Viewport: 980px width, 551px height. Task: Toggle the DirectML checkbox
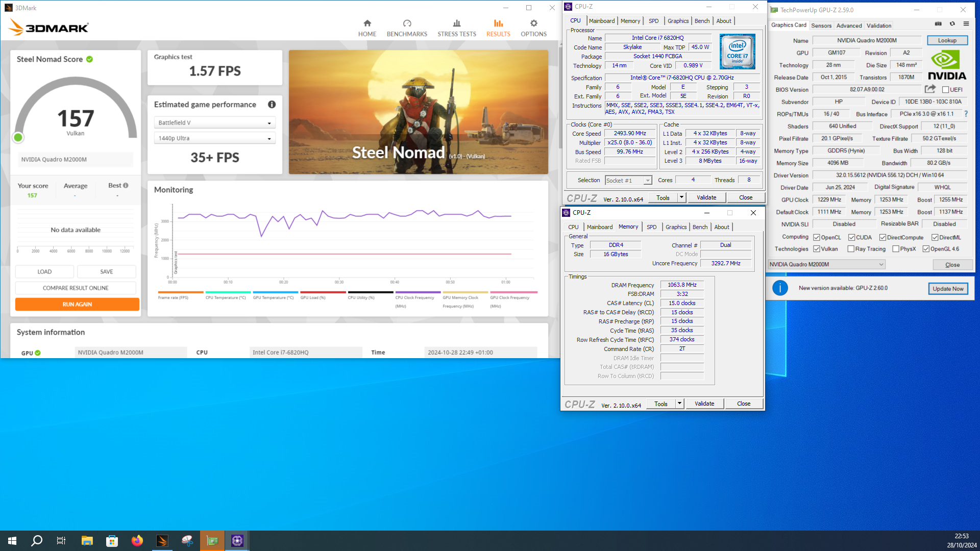pyautogui.click(x=935, y=238)
